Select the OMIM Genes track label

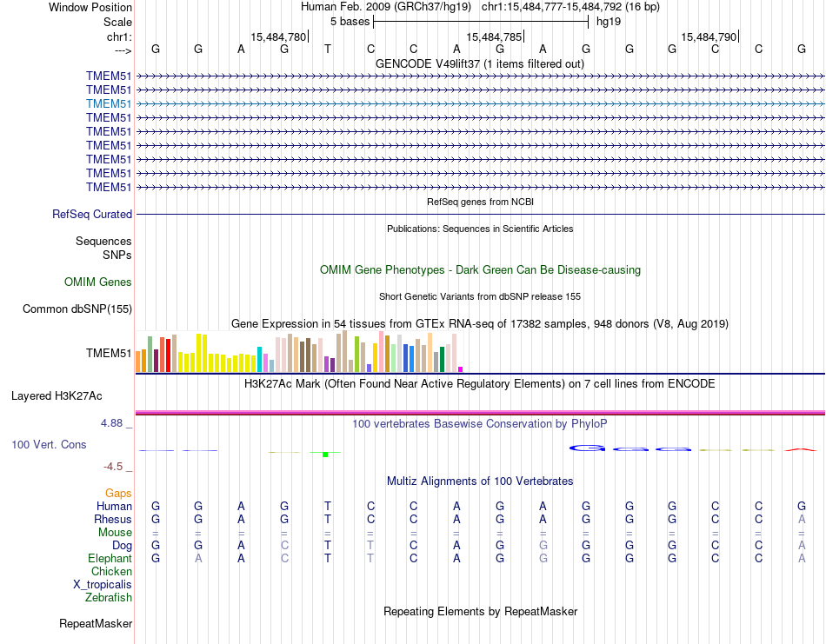pos(98,282)
